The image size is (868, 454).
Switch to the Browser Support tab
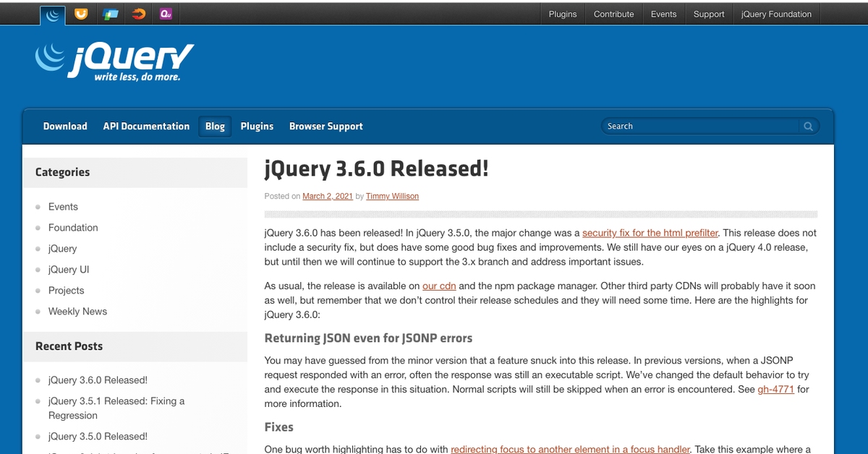point(325,127)
